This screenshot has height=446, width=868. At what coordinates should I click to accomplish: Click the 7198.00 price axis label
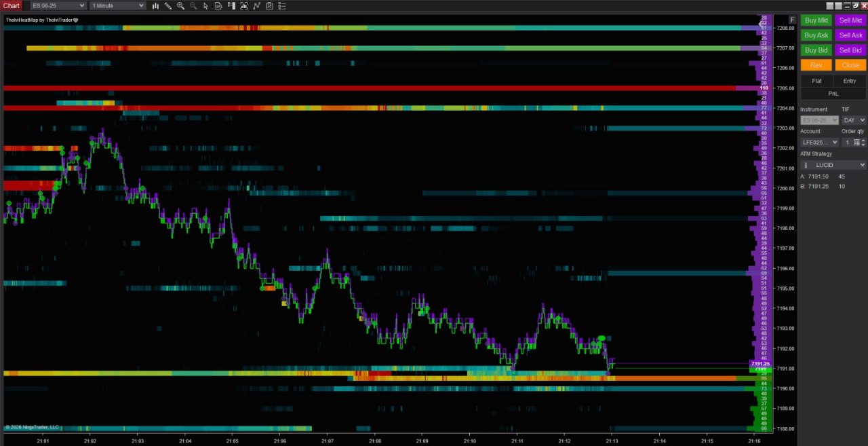pos(786,228)
